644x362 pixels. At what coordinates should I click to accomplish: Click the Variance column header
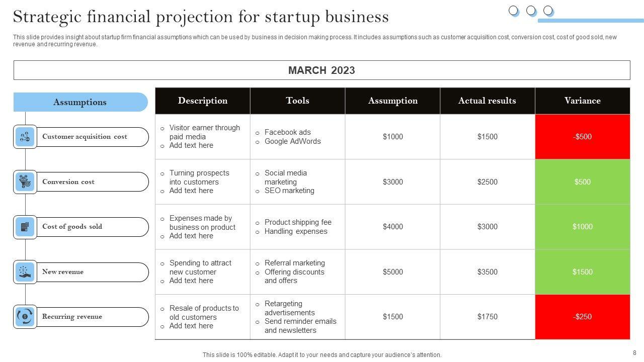[582, 101]
